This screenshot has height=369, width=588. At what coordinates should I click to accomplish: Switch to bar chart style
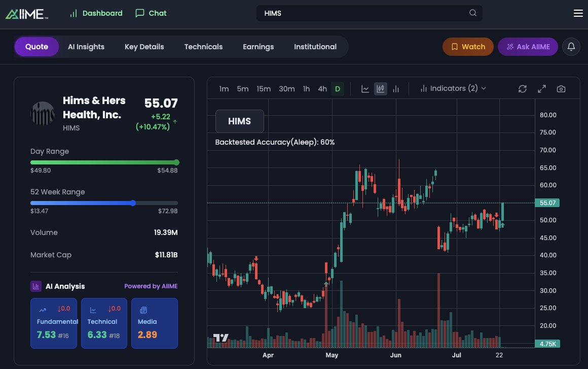point(396,89)
